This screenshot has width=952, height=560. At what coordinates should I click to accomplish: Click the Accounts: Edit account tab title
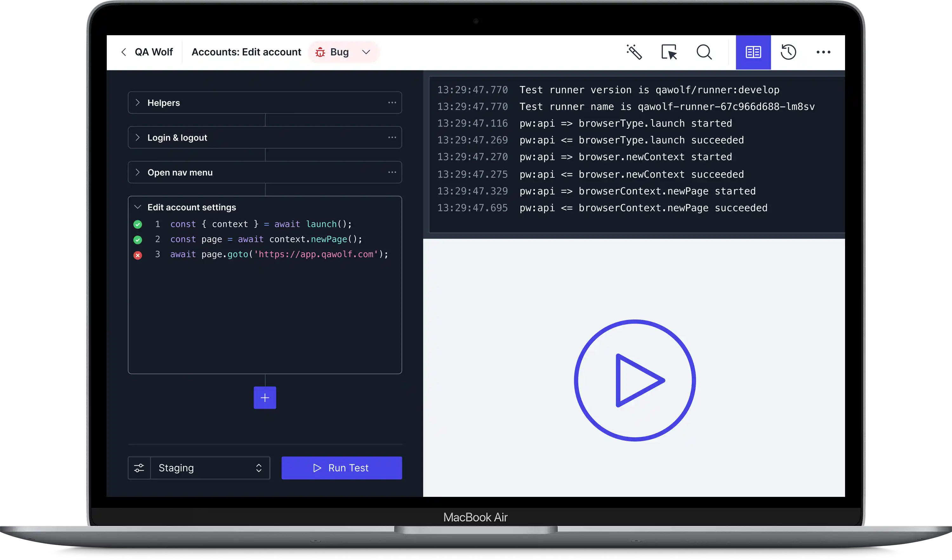pyautogui.click(x=246, y=52)
